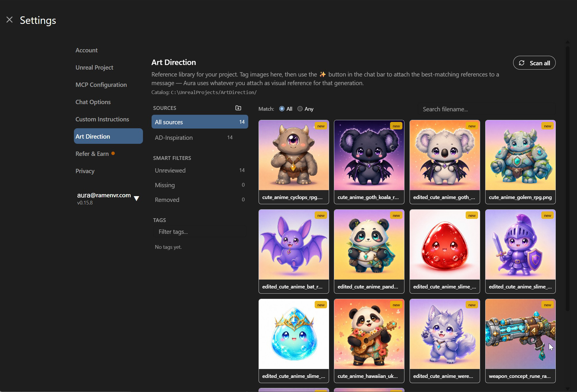Click the new badge on golem image
577x392 pixels.
pyautogui.click(x=547, y=126)
